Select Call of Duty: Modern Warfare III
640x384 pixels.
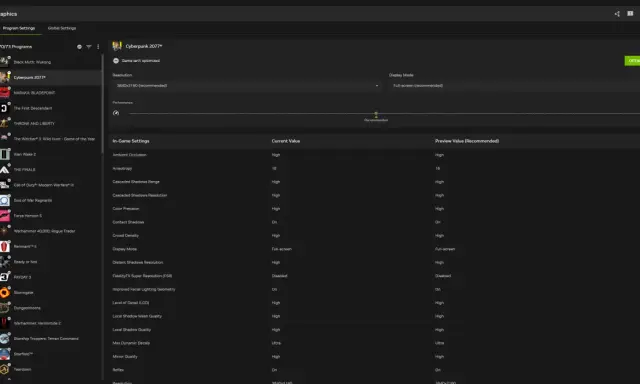pyautogui.click(x=51, y=185)
